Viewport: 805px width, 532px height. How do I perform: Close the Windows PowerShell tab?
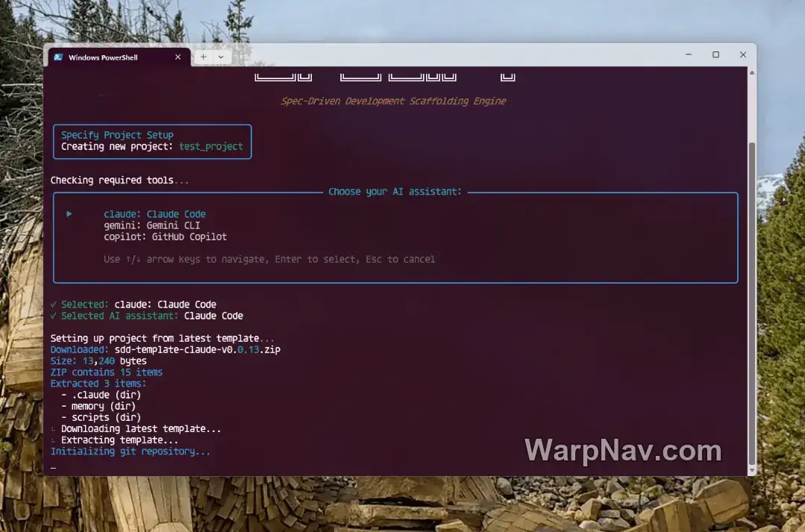pos(178,57)
